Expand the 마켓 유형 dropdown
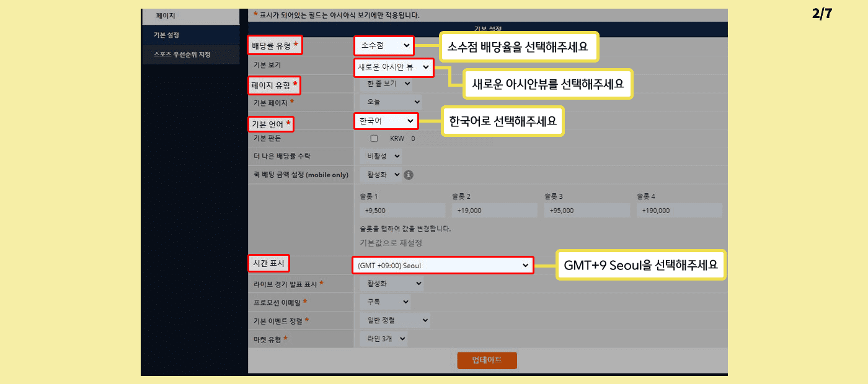 point(383,338)
